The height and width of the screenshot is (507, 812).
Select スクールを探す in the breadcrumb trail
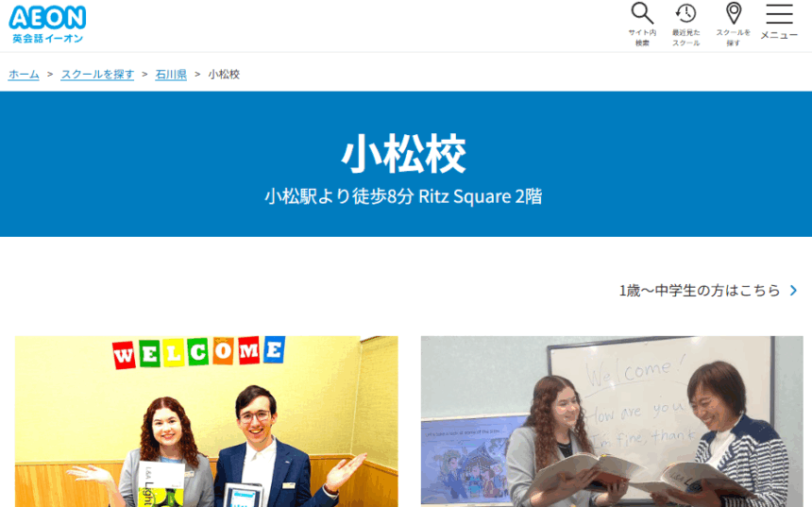click(x=97, y=74)
